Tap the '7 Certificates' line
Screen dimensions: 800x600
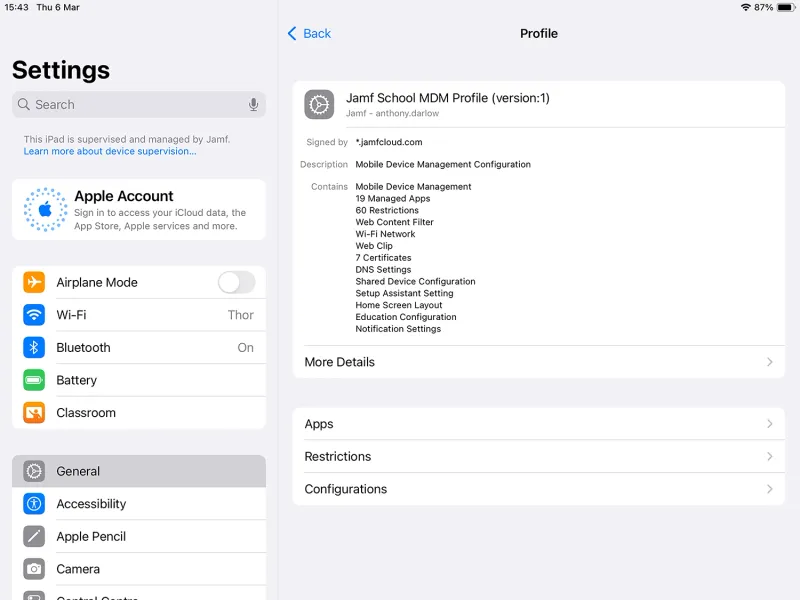pos(383,258)
